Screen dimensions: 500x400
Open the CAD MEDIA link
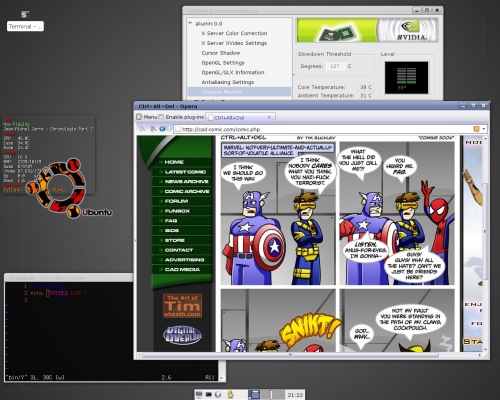(182, 269)
